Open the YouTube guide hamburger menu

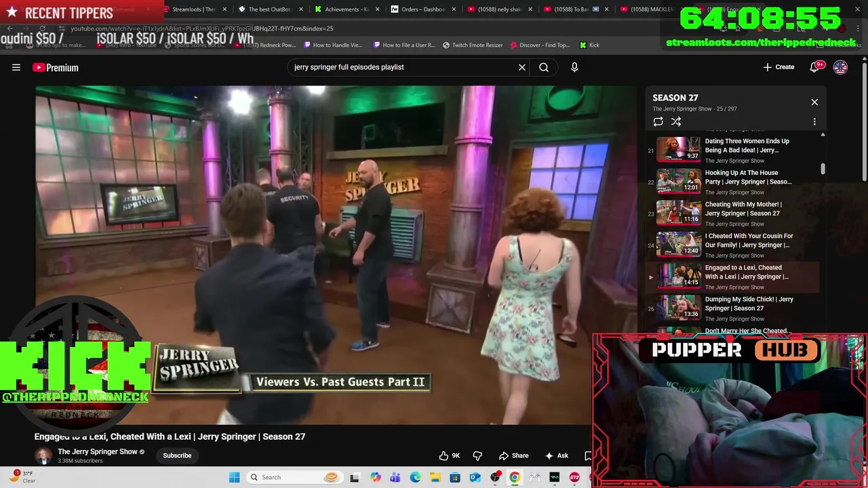16,67
